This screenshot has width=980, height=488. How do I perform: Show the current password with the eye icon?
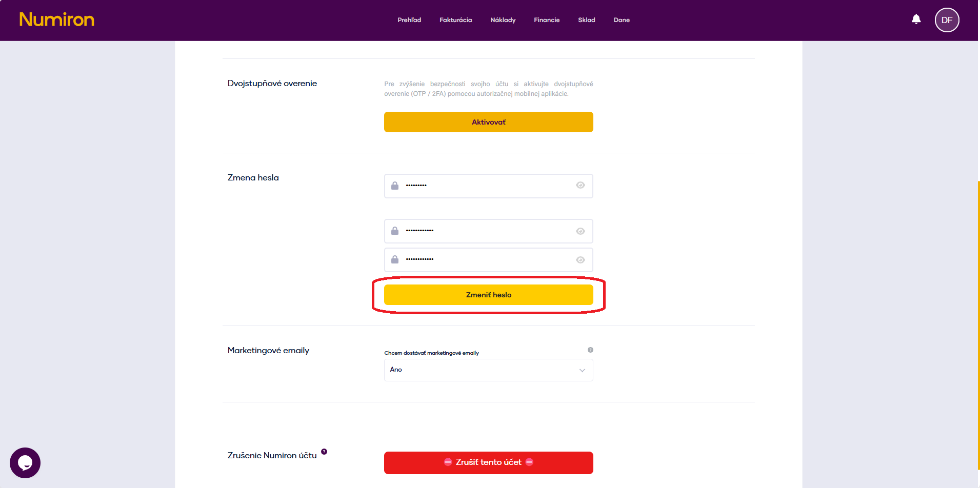coord(580,186)
